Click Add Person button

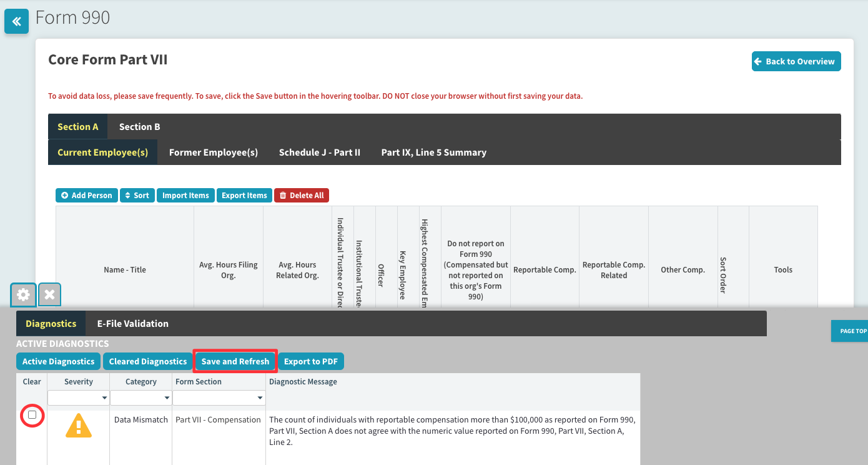coord(87,196)
